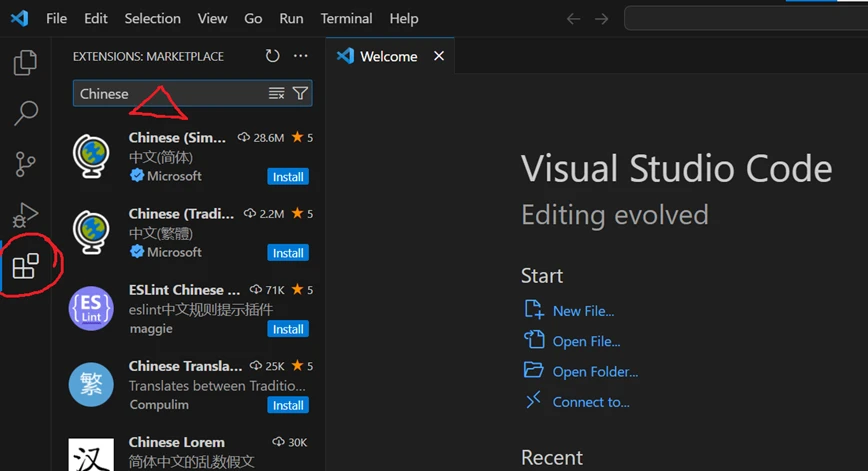Click the VS Code logo icon

click(19, 18)
